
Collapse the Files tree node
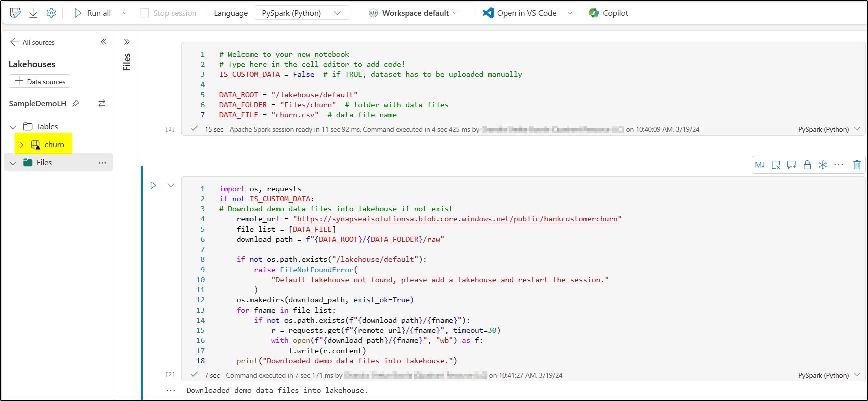tap(13, 163)
